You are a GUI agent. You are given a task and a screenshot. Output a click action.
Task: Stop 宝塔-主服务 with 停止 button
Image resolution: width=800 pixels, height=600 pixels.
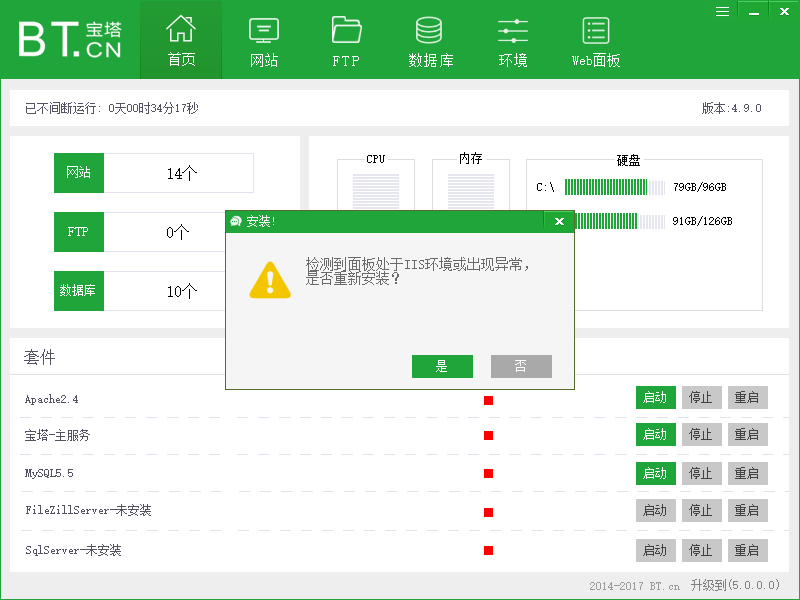pos(702,434)
